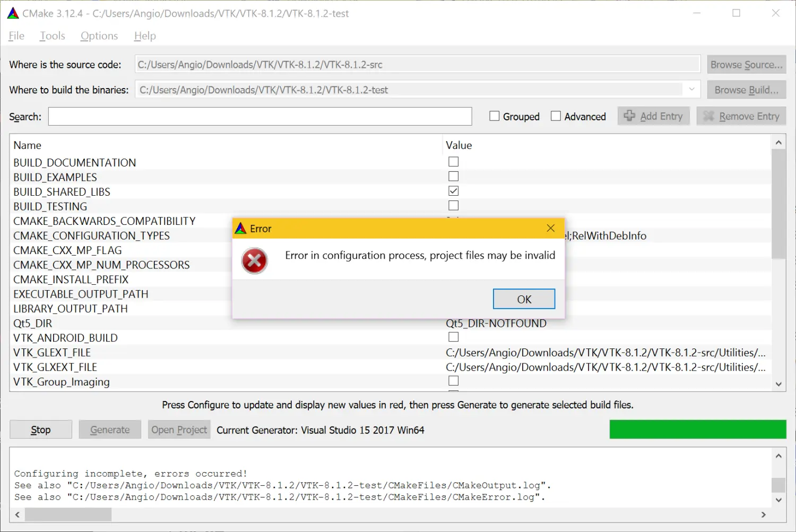Click output log scroll up arrow
This screenshot has height=532, width=796.
[x=778, y=456]
